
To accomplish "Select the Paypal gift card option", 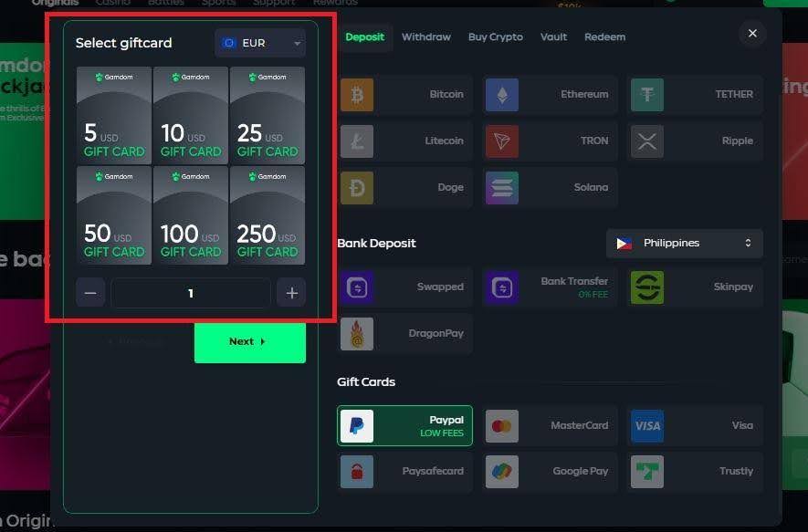I will coord(404,426).
